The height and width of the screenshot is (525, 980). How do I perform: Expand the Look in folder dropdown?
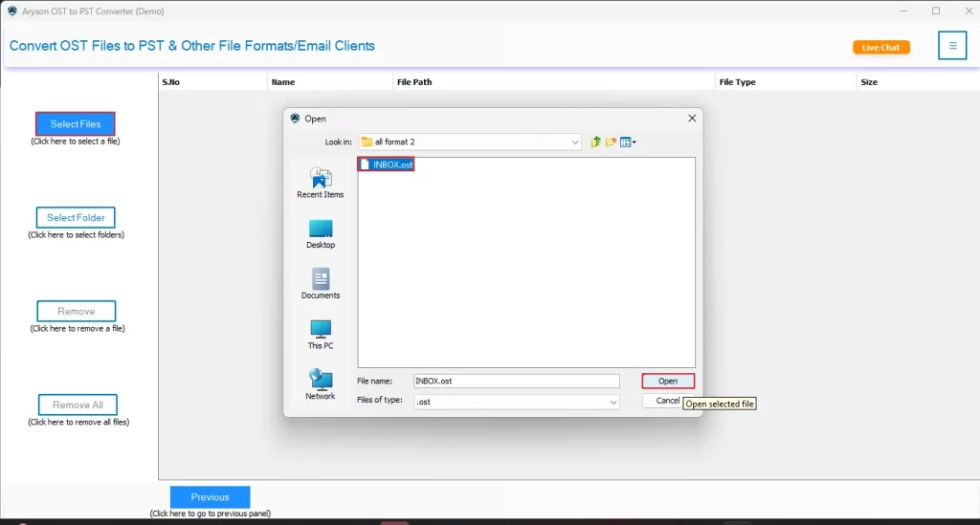(x=574, y=142)
